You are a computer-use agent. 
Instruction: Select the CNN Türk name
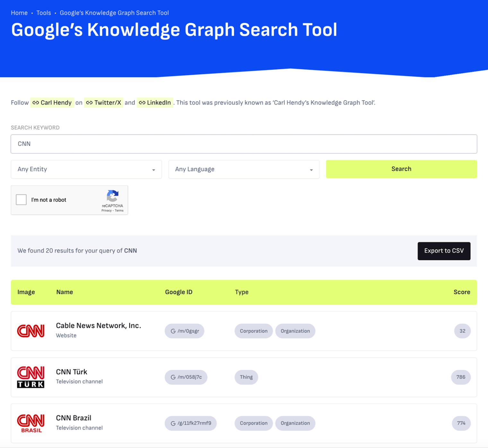72,372
